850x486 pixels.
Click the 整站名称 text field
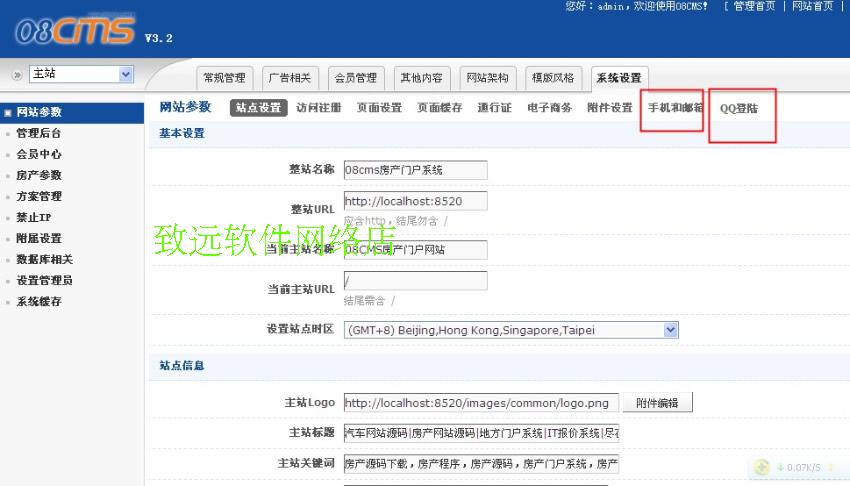[415, 170]
